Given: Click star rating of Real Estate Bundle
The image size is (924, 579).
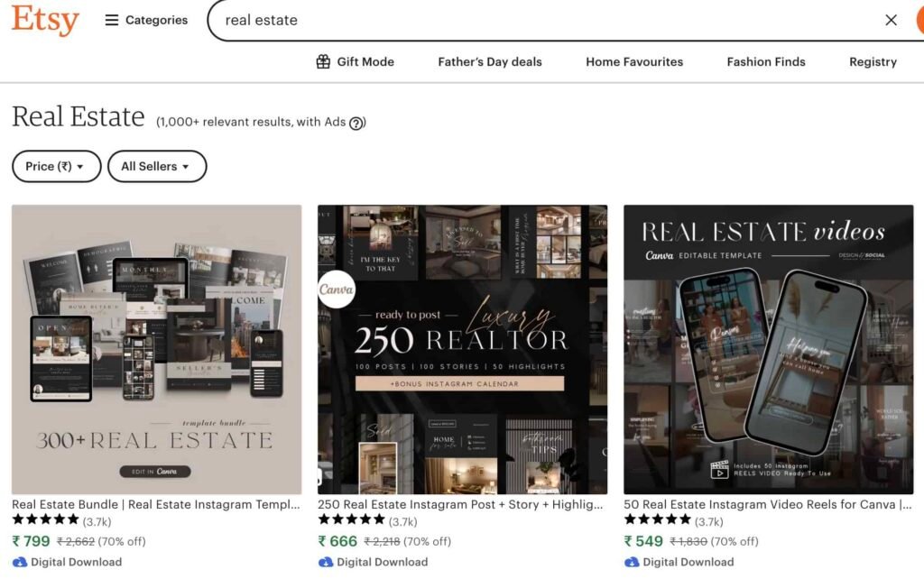Looking at the screenshot, I should click(x=46, y=520).
